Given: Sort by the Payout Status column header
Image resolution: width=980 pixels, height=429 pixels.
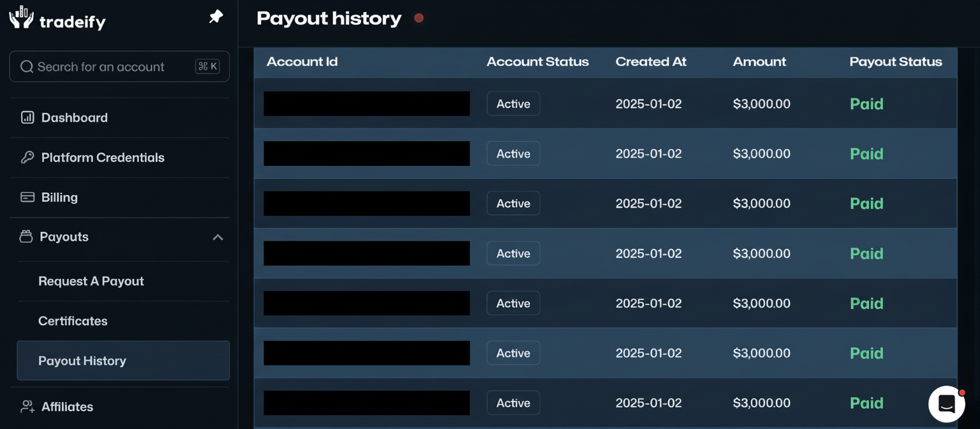Looking at the screenshot, I should 896,62.
